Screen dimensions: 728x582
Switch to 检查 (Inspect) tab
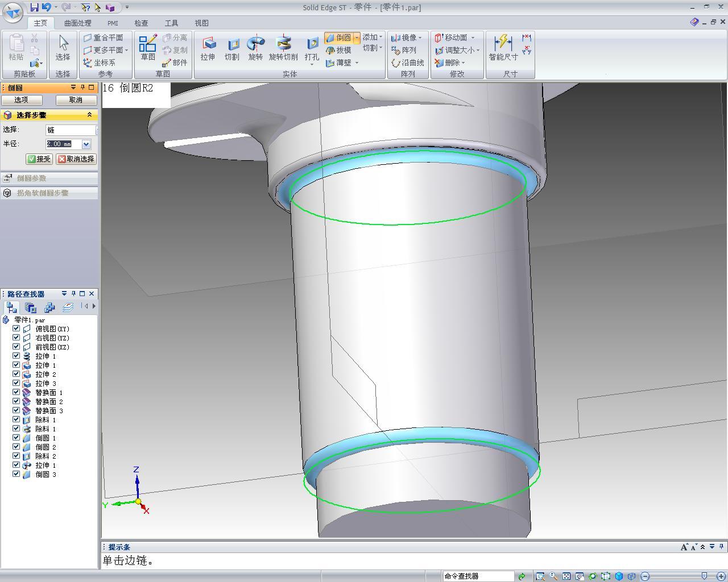(141, 23)
